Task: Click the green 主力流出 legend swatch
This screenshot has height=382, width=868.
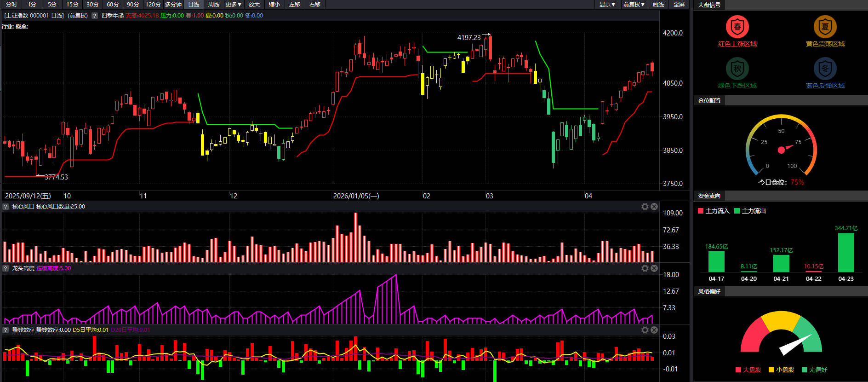Action: [x=737, y=211]
